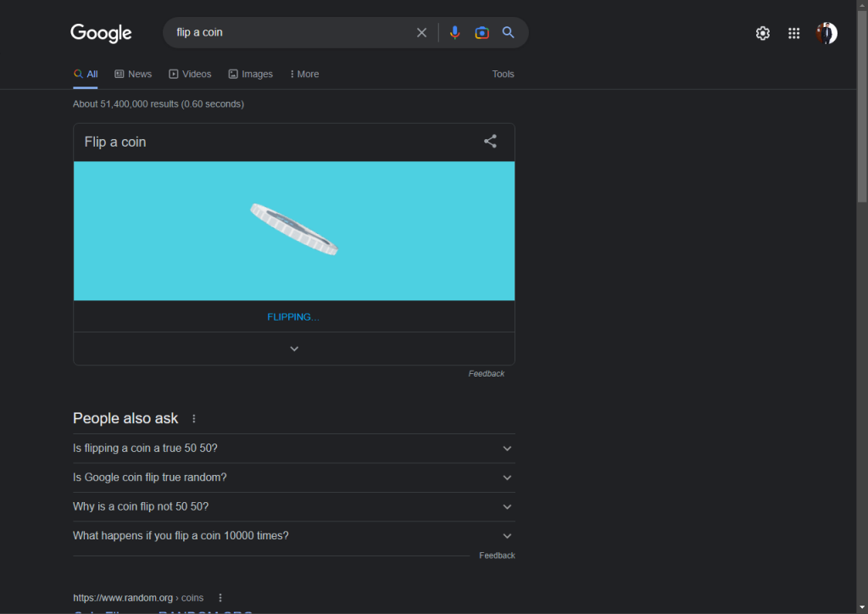Open quick settings gear icon
Image resolution: width=868 pixels, height=614 pixels.
point(762,33)
